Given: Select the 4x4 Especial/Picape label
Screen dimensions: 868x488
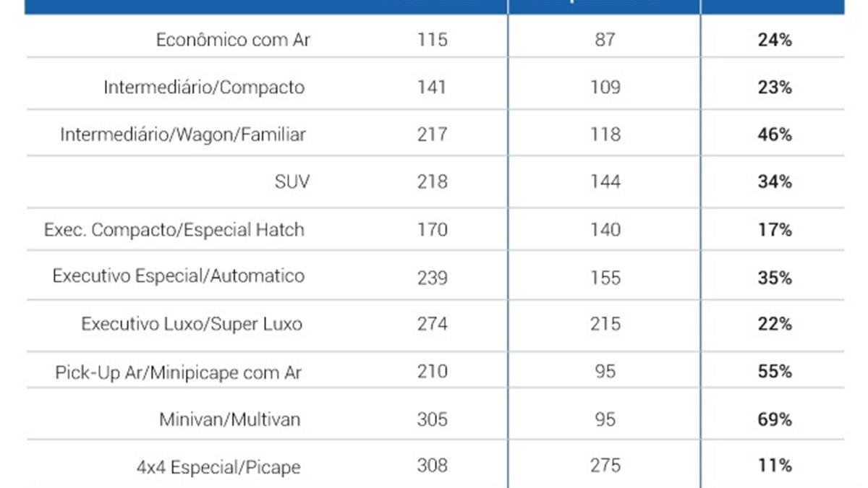Looking at the screenshot, I should click(x=218, y=467).
